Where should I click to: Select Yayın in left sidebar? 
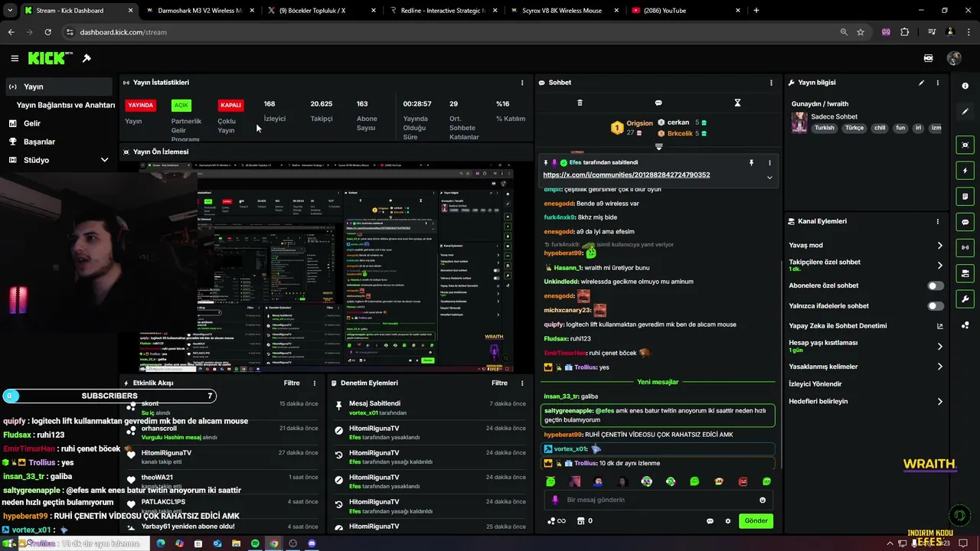(x=58, y=86)
